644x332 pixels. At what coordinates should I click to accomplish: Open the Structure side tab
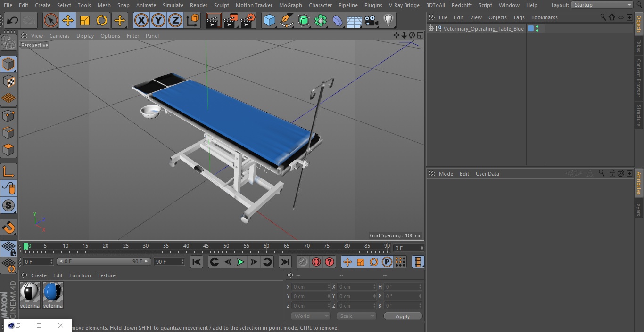pos(639,115)
